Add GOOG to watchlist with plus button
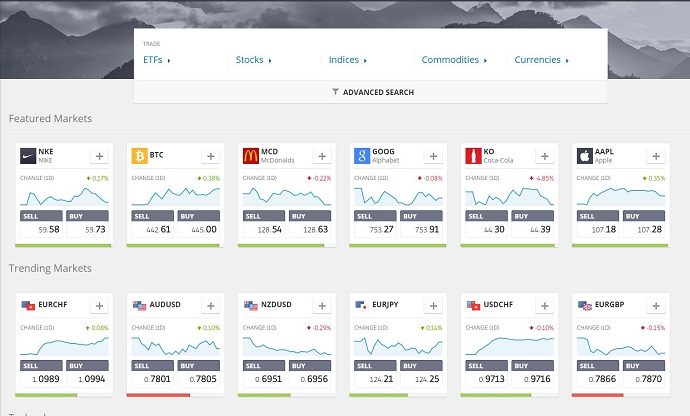 pos(433,156)
